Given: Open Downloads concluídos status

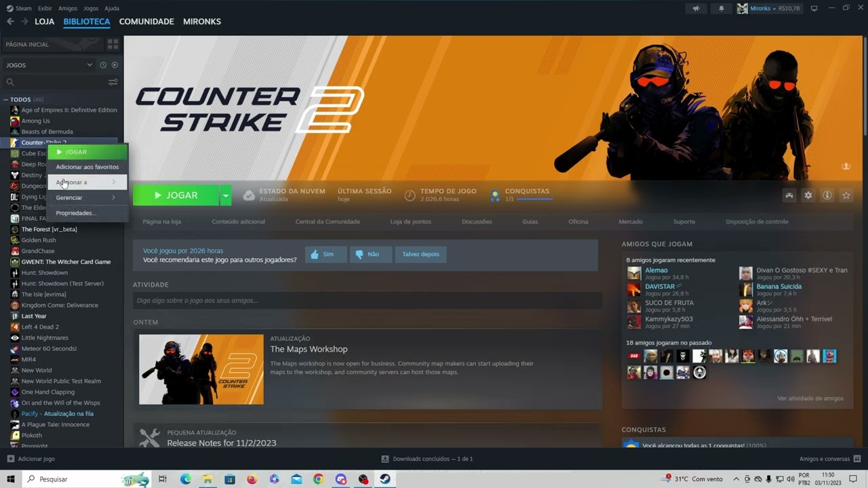Looking at the screenshot, I should (x=427, y=459).
